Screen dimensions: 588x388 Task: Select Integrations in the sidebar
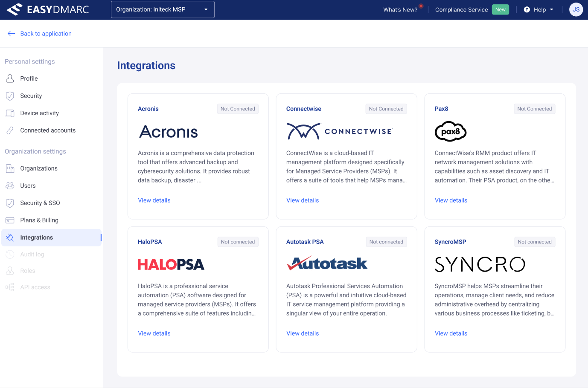[x=51, y=237]
